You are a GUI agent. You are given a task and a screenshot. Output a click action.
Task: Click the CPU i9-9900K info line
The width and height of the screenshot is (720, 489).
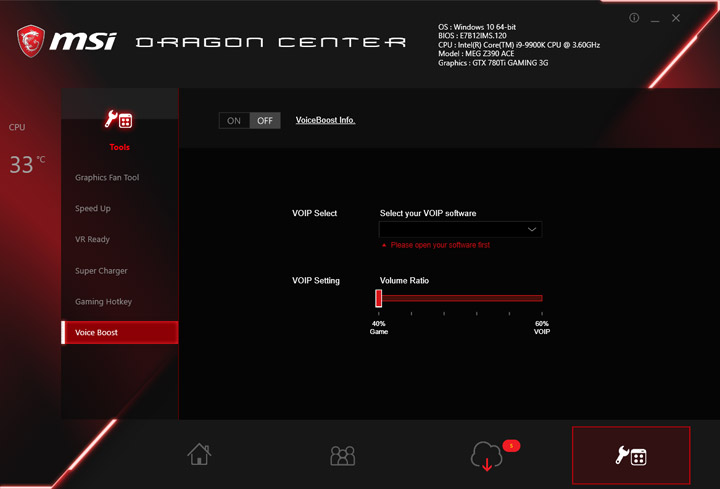519,45
